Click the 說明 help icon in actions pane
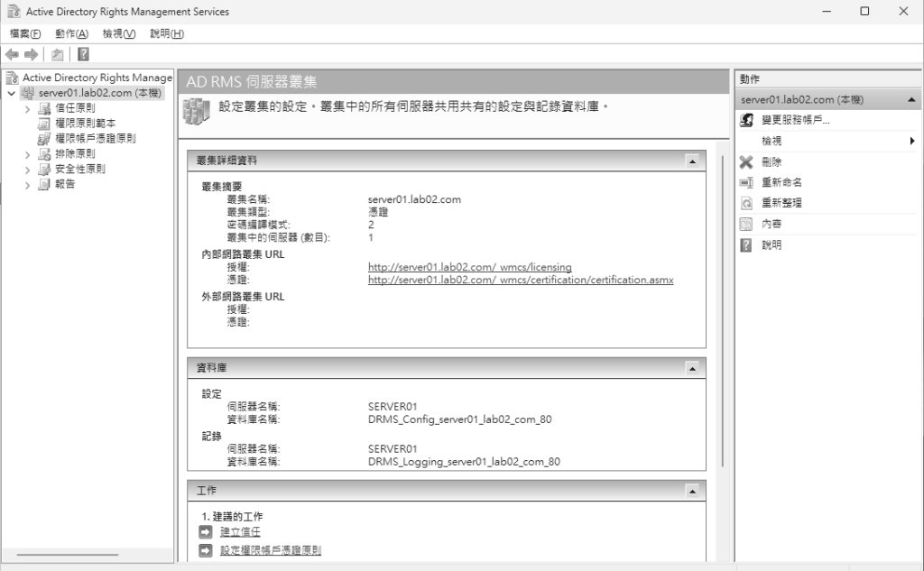This screenshot has height=571, width=924. click(x=746, y=245)
